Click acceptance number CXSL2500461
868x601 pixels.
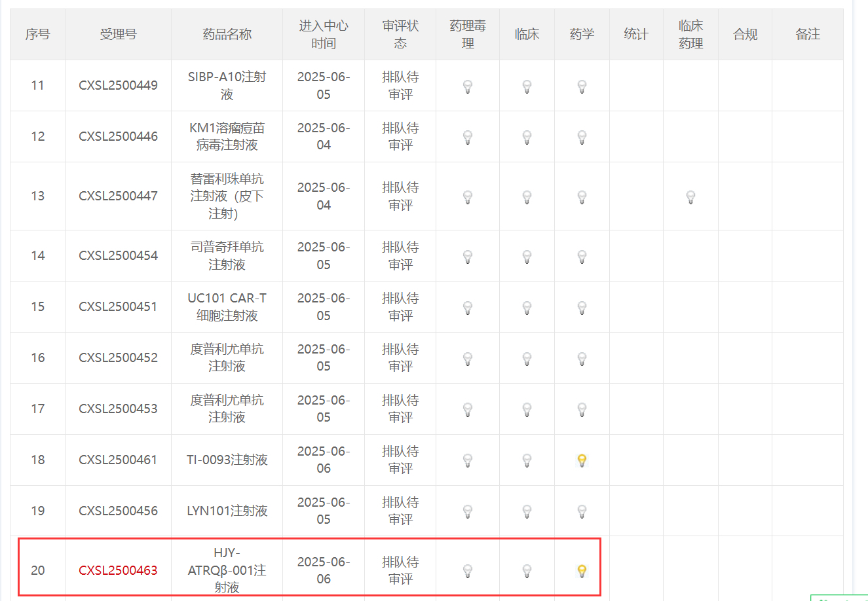118,460
